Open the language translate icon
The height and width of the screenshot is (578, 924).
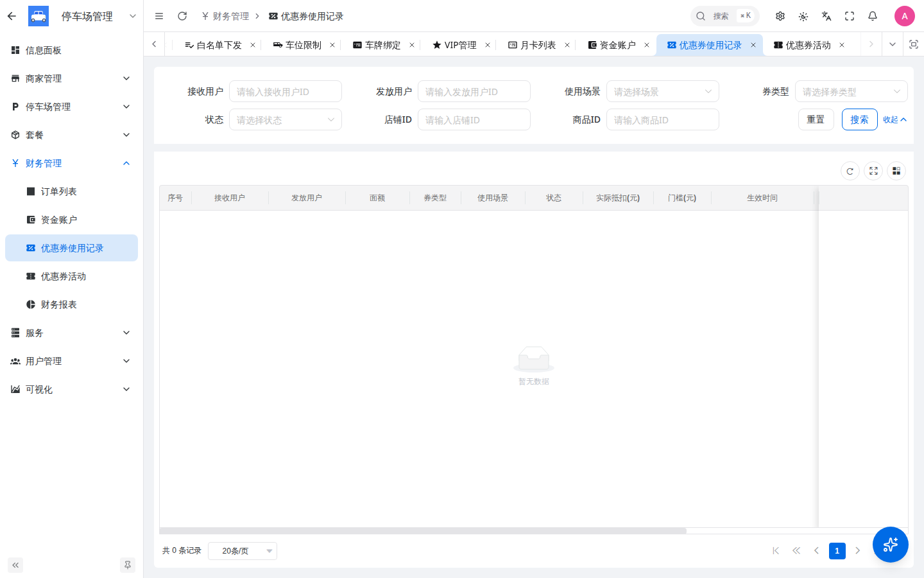coord(826,16)
